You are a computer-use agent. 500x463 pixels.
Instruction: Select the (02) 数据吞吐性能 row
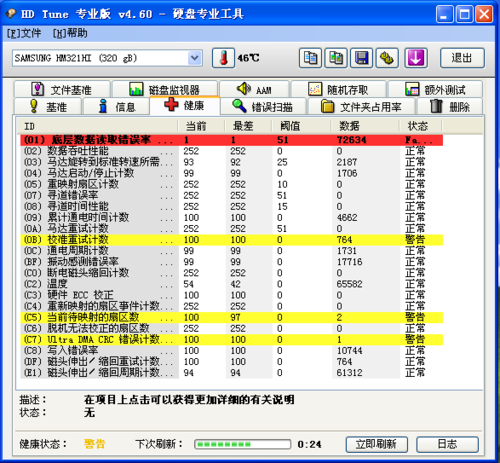[231, 151]
